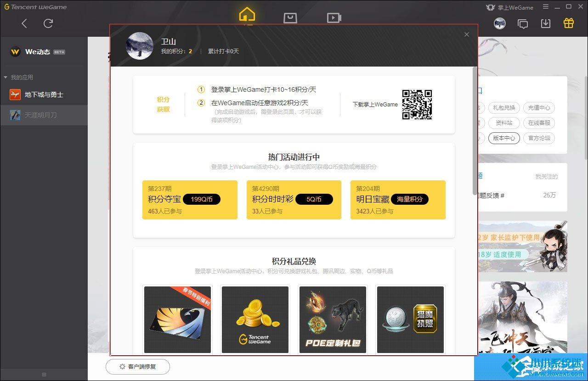
Task: Open the POE定制礼包 gift thumbnail
Action: [x=333, y=319]
